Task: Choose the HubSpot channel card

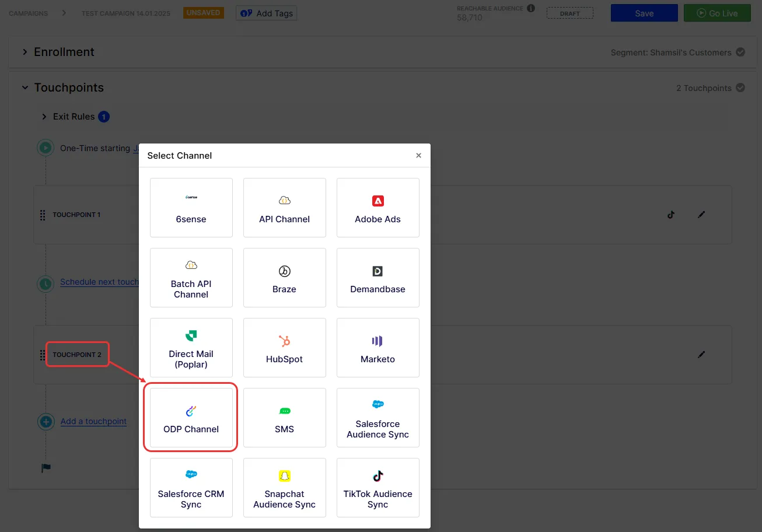Action: pyautogui.click(x=285, y=348)
